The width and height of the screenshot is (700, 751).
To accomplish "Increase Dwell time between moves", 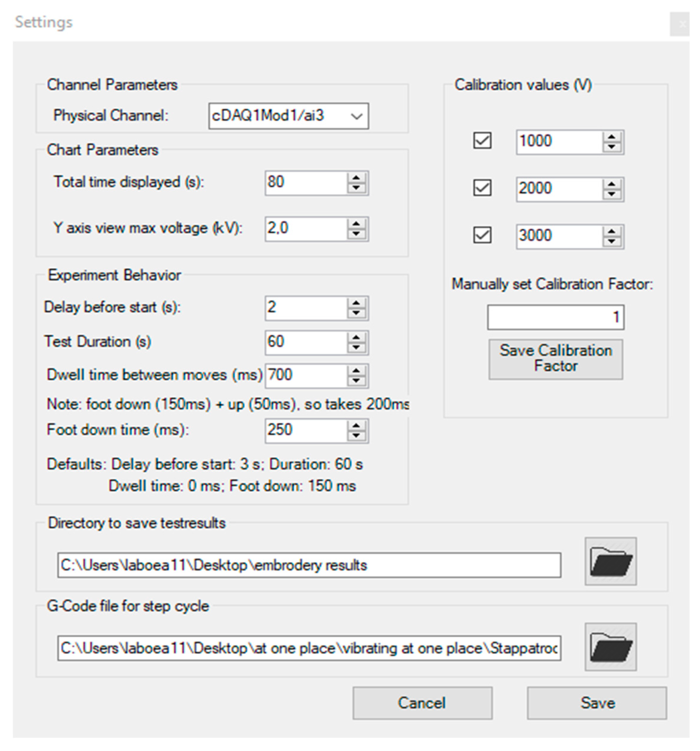I will (356, 370).
